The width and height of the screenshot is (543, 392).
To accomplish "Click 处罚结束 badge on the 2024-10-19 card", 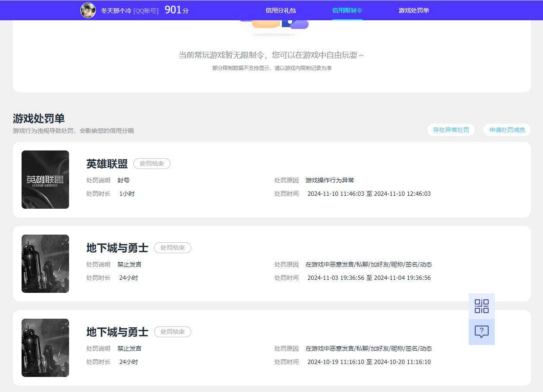I will pos(173,332).
